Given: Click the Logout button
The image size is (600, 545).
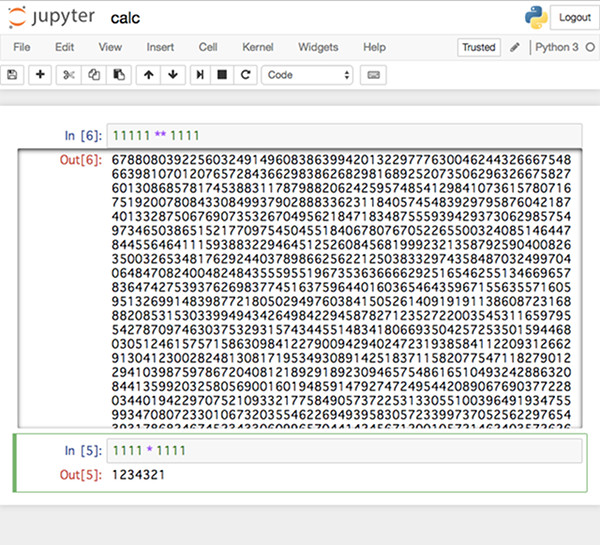Looking at the screenshot, I should 574,17.
